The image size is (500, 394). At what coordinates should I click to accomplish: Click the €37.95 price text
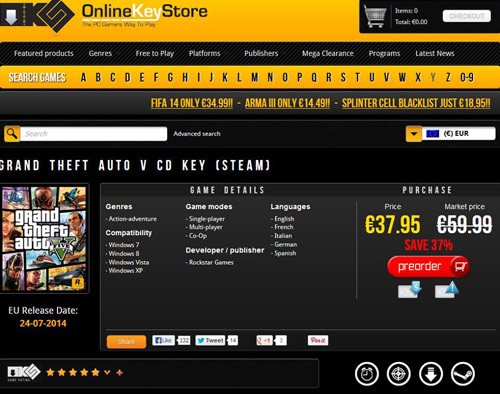point(393,224)
